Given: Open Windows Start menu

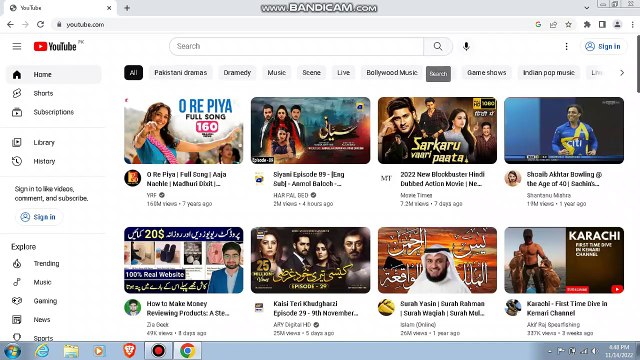Looking at the screenshot, I should (x=12, y=351).
